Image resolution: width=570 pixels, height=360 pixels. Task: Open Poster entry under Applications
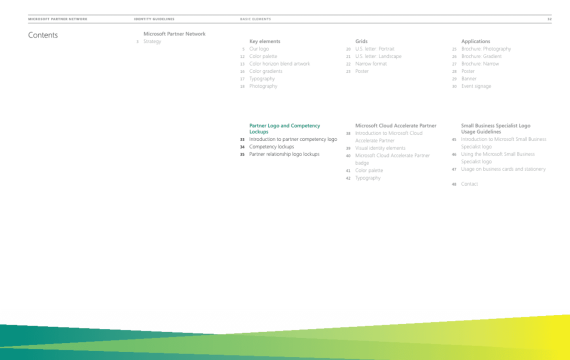point(468,71)
